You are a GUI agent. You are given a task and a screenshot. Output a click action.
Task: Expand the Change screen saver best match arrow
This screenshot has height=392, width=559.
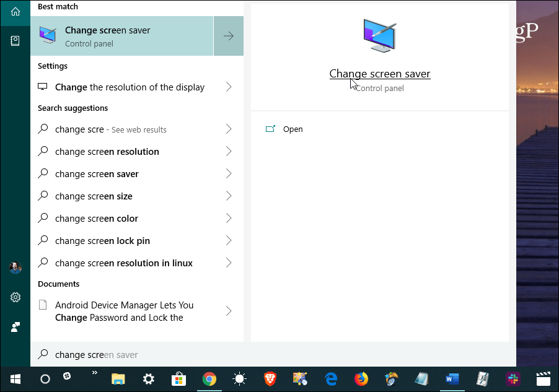(x=229, y=36)
